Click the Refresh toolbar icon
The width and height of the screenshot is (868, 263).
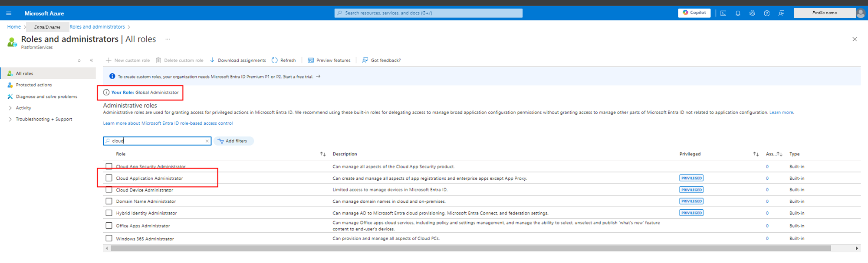[x=275, y=60]
